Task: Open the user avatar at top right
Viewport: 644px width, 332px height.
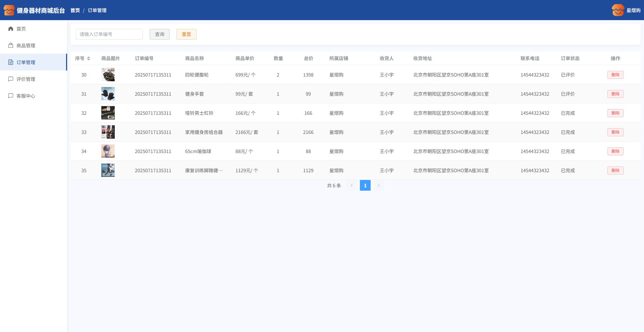Action: click(x=618, y=10)
